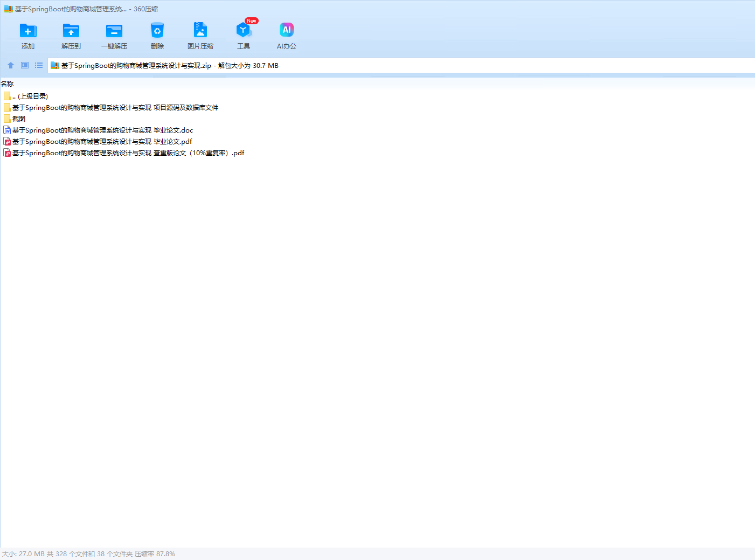This screenshot has width=755, height=560.
Task: Select the 项目源码及数据库文件 folder
Action: tap(111, 107)
